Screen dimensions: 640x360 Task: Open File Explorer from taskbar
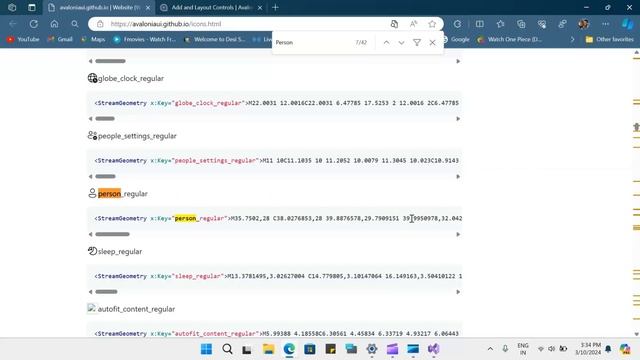pyautogui.click(x=269, y=349)
